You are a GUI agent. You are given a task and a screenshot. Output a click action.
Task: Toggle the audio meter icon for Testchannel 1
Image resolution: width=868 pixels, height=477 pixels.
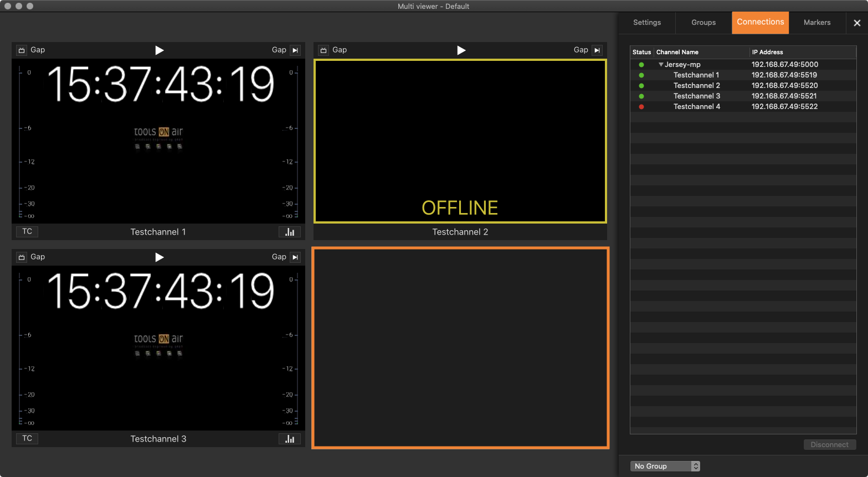(290, 232)
